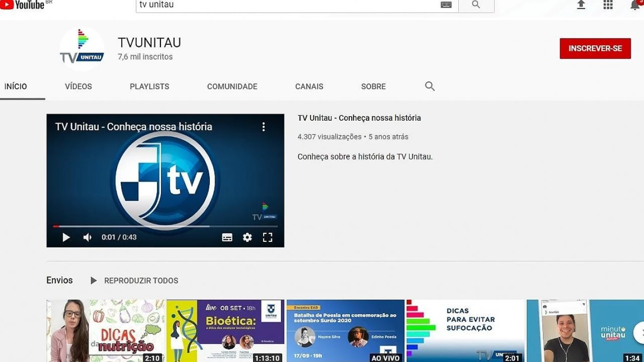Click the Envios section heading
644x362 pixels.
pos(59,280)
